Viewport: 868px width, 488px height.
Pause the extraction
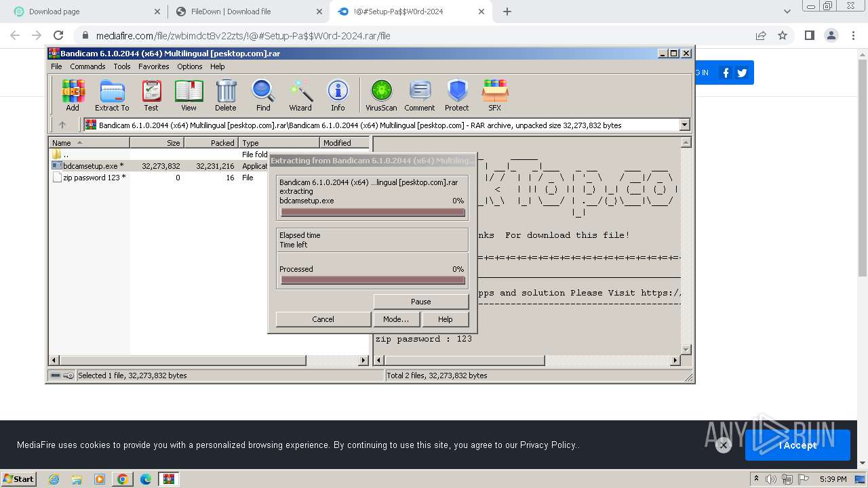point(421,302)
